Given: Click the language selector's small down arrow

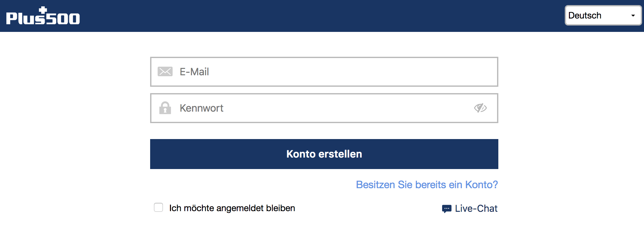Looking at the screenshot, I should click(x=633, y=16).
